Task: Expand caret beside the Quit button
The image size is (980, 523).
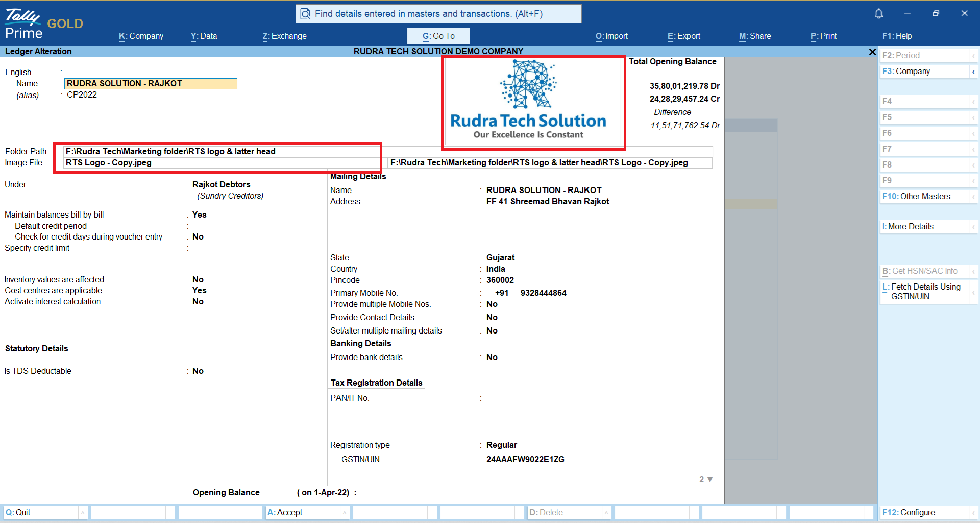Action: coord(83,512)
